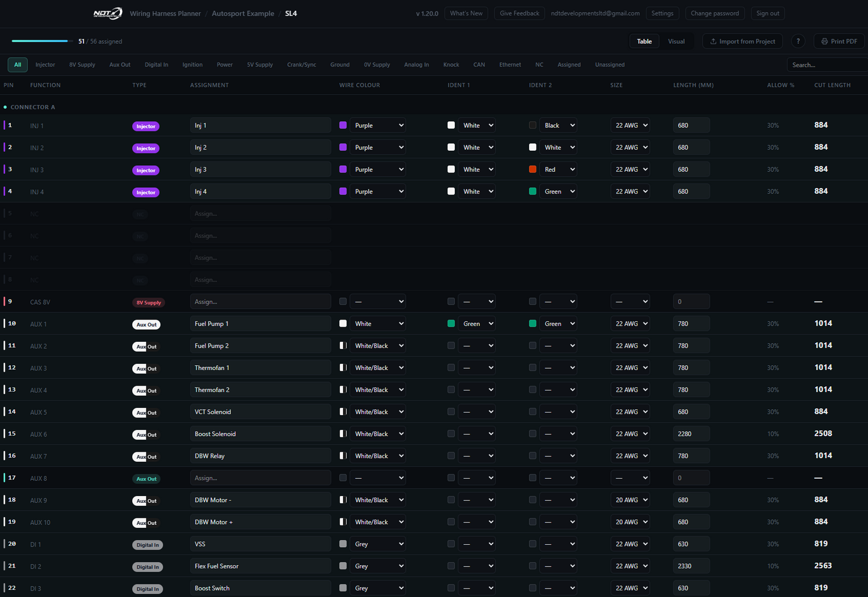This screenshot has width=868, height=597.
Task: Select the All filter tab
Action: coord(17,65)
